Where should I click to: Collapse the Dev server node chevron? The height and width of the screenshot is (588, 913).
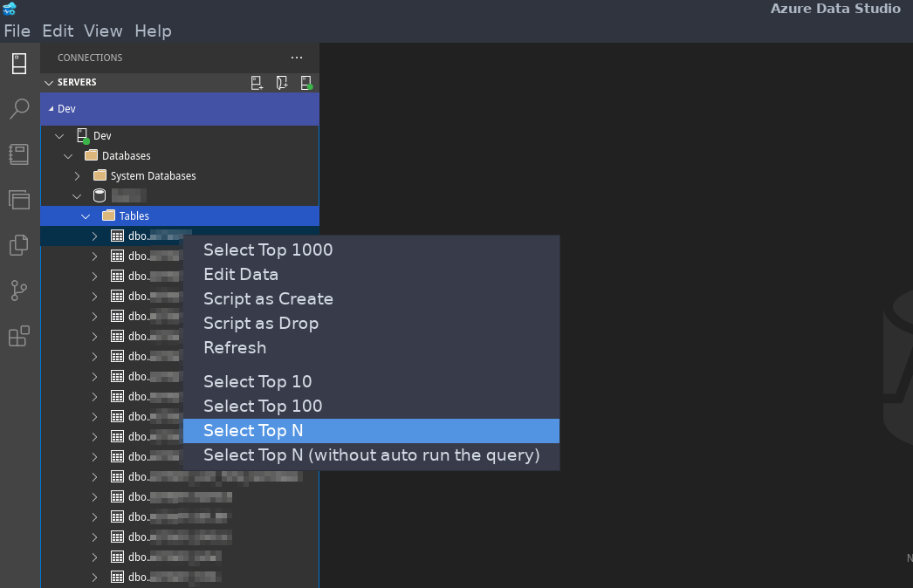coord(59,136)
